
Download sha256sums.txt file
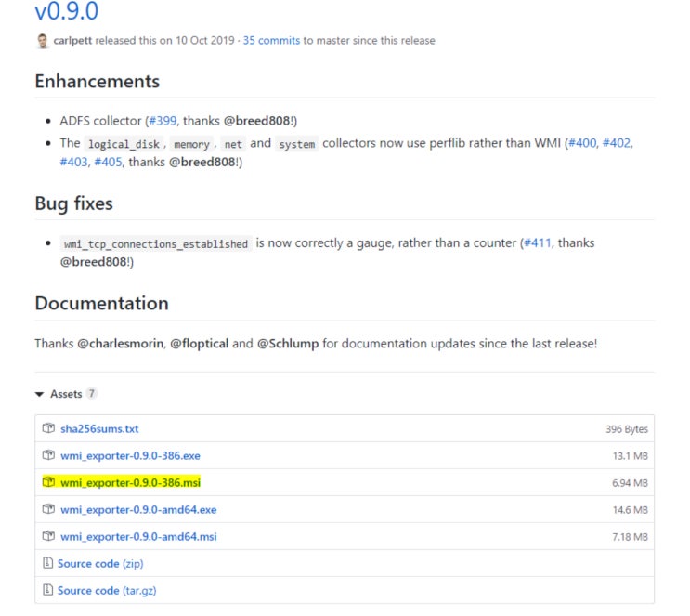[x=99, y=429]
